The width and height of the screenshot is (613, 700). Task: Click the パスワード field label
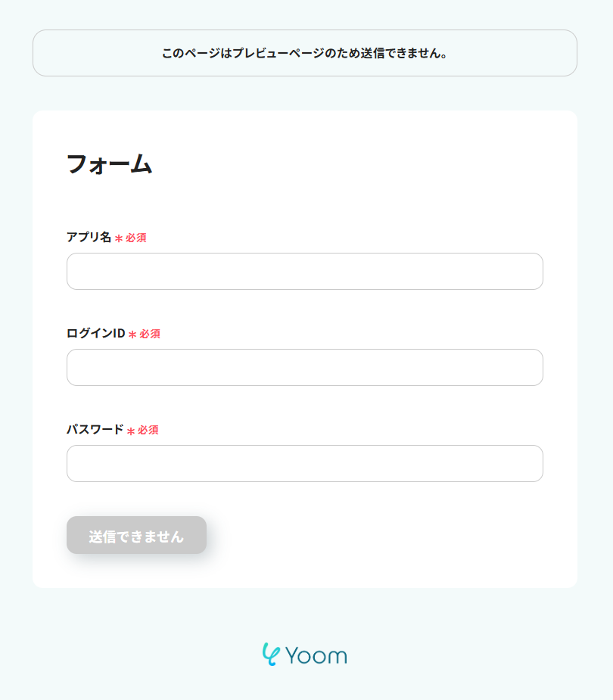(95, 429)
